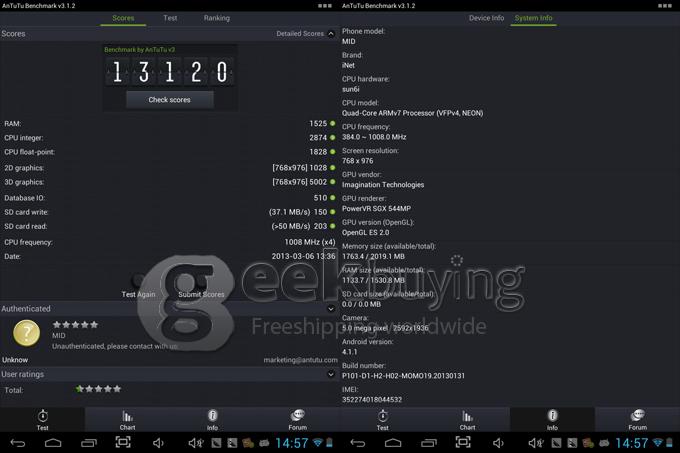
Task: Tap volume down speaker in right system bar
Action: pyautogui.click(x=498, y=443)
